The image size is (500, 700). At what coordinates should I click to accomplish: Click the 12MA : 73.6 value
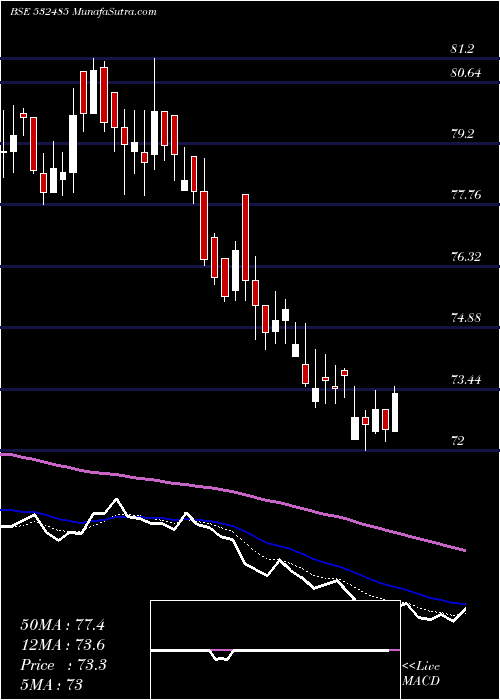click(62, 645)
